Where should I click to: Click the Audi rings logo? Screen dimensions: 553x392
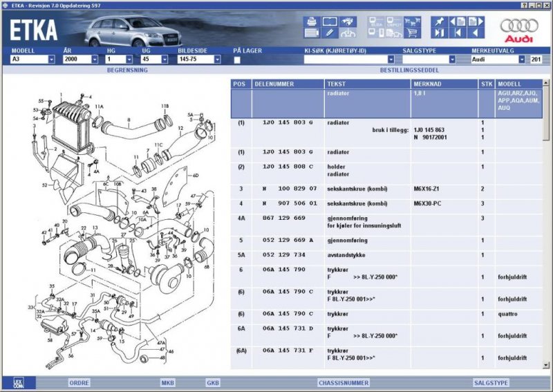519,27
